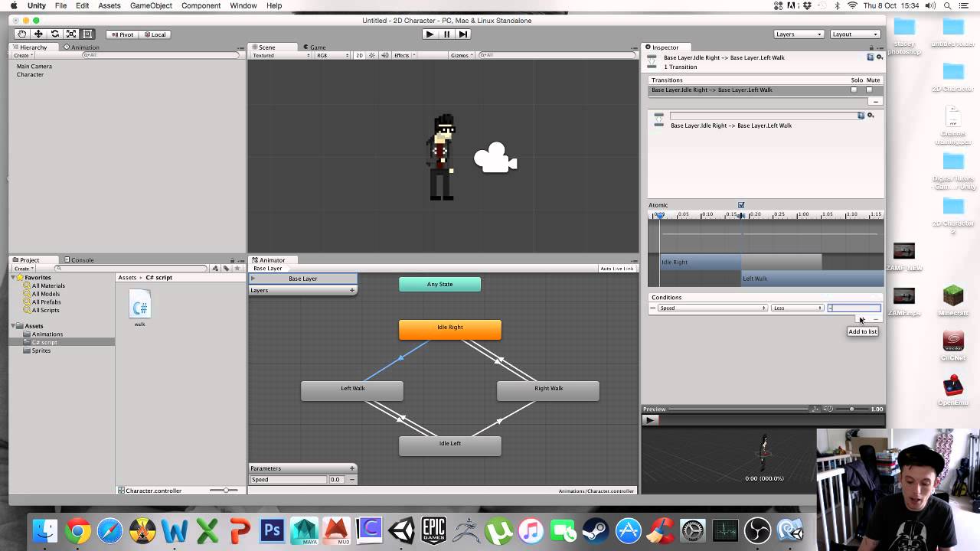Open the Less condition mode dropdown
Screen dimensions: 980x551
click(797, 308)
